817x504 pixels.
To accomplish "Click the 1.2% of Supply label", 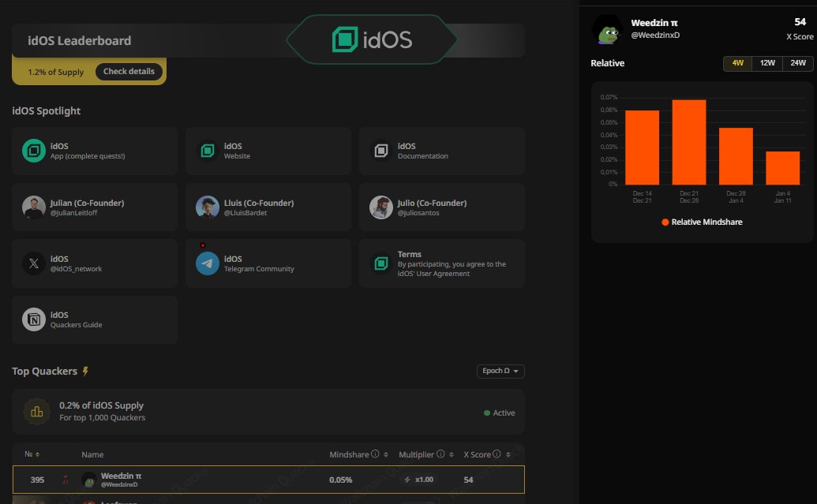I will point(56,72).
